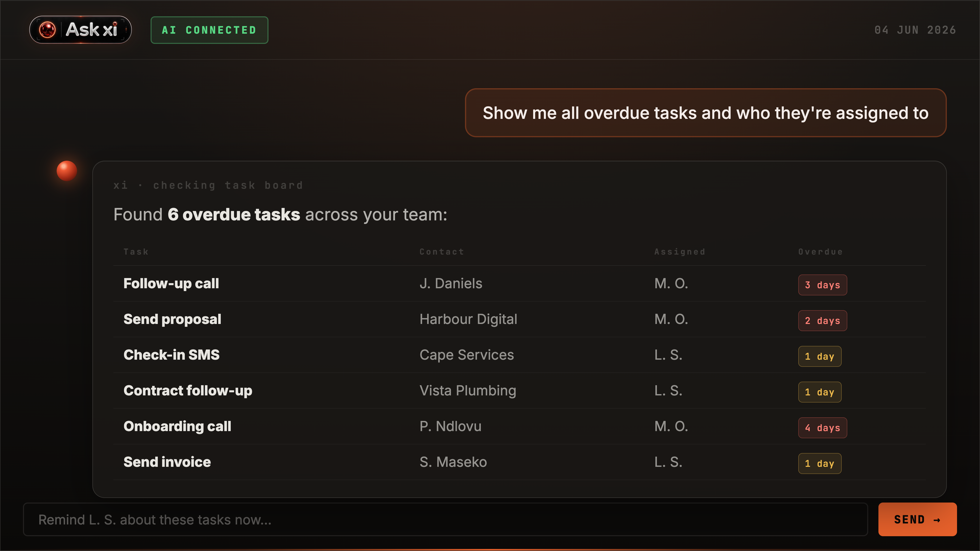Click contact P. Ndlovu

click(450, 427)
